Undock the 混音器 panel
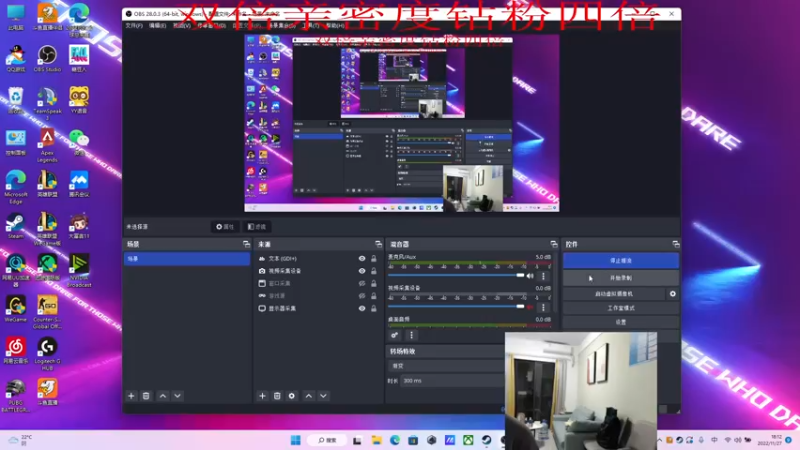 point(554,244)
